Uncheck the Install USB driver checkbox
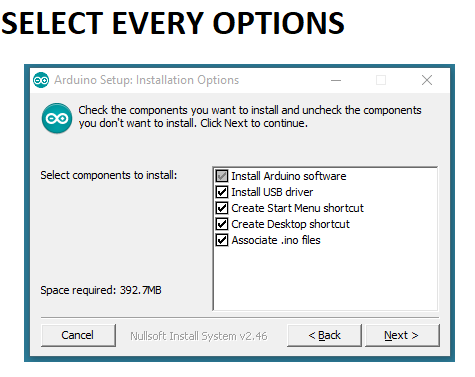 222,192
